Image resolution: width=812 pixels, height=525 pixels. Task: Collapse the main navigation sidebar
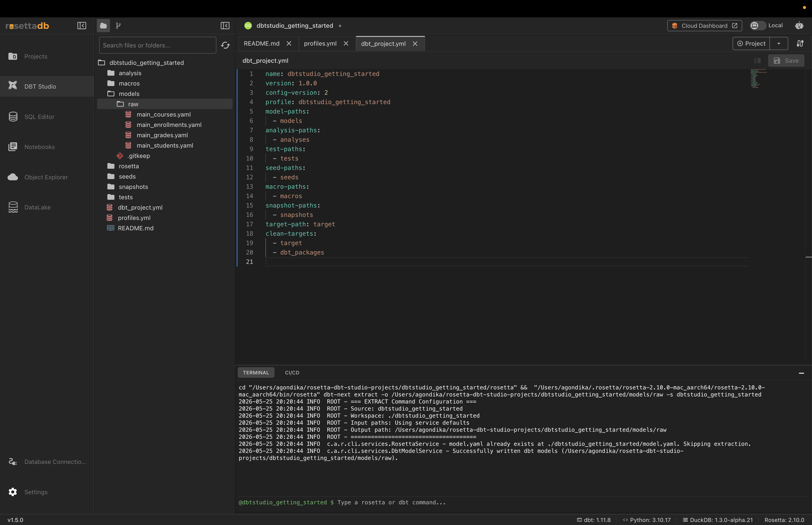tap(82, 26)
